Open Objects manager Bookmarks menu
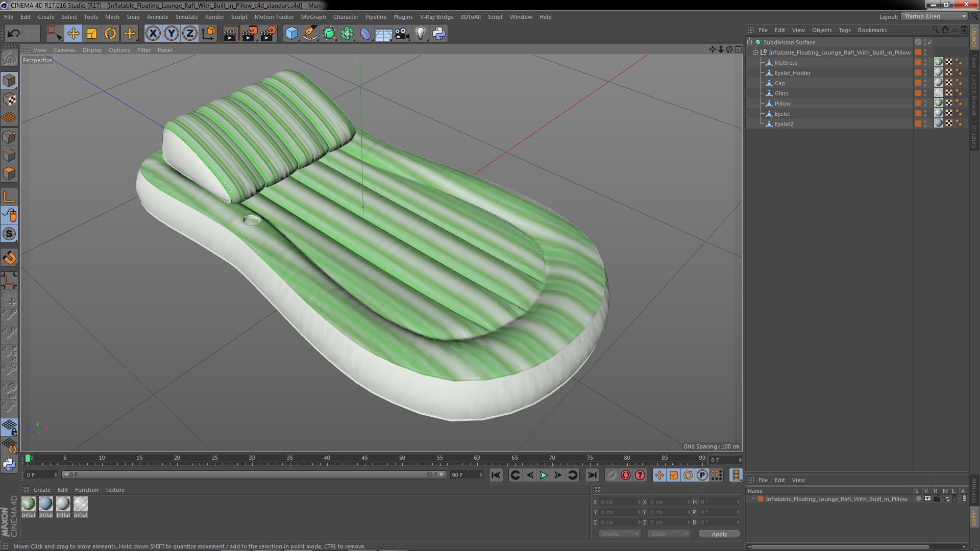The image size is (980, 551). point(872,30)
